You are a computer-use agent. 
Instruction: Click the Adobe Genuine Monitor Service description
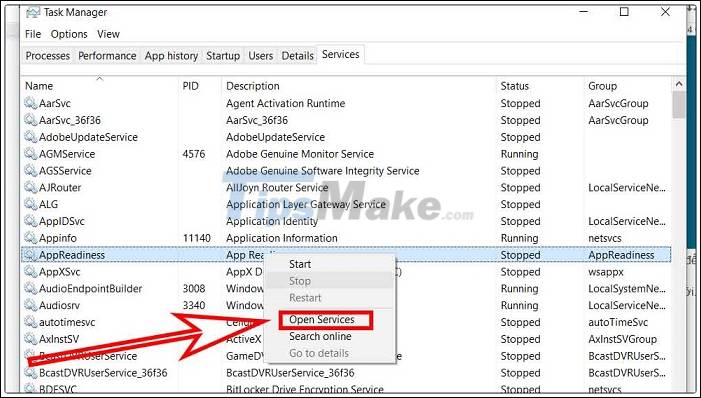300,154
